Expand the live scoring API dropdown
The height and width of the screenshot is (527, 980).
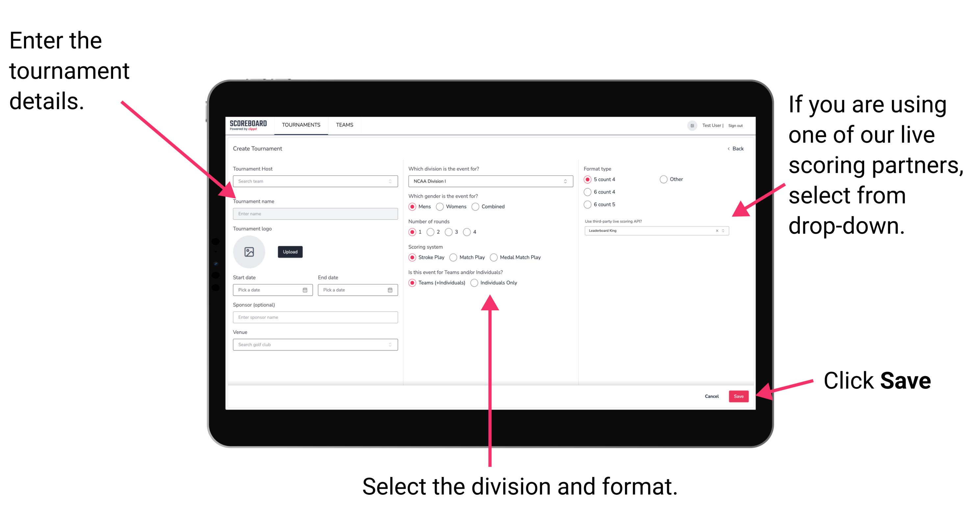(x=725, y=231)
